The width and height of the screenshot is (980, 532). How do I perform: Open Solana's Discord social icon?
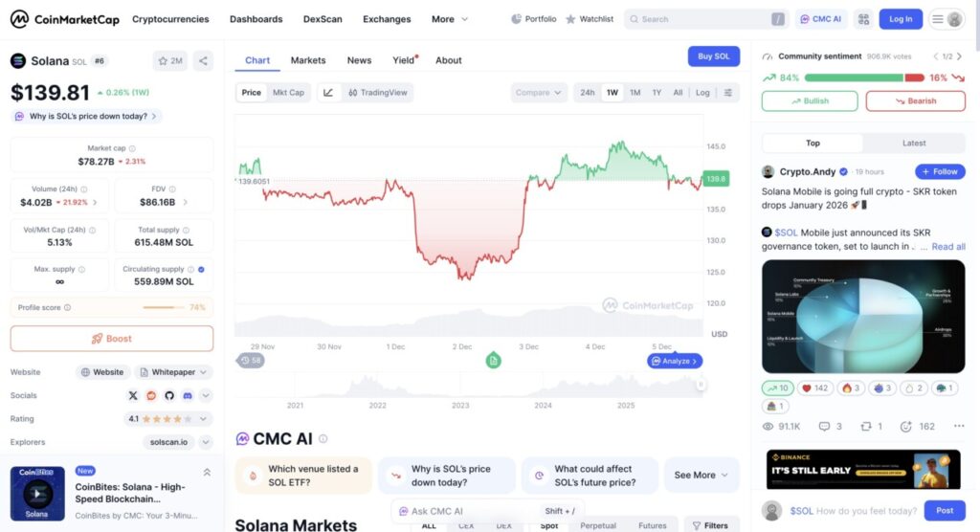tap(187, 395)
